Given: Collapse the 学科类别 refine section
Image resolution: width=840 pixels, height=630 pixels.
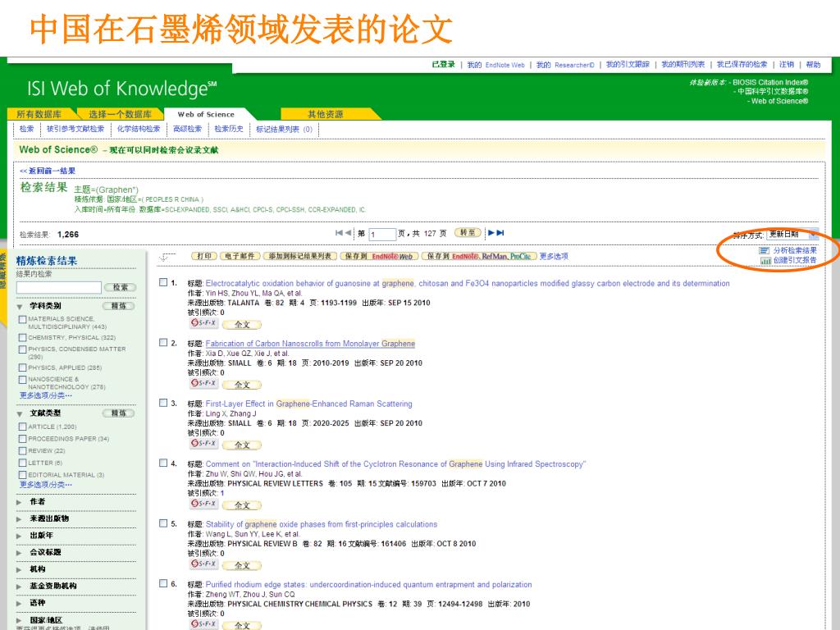Looking at the screenshot, I should tap(20, 307).
